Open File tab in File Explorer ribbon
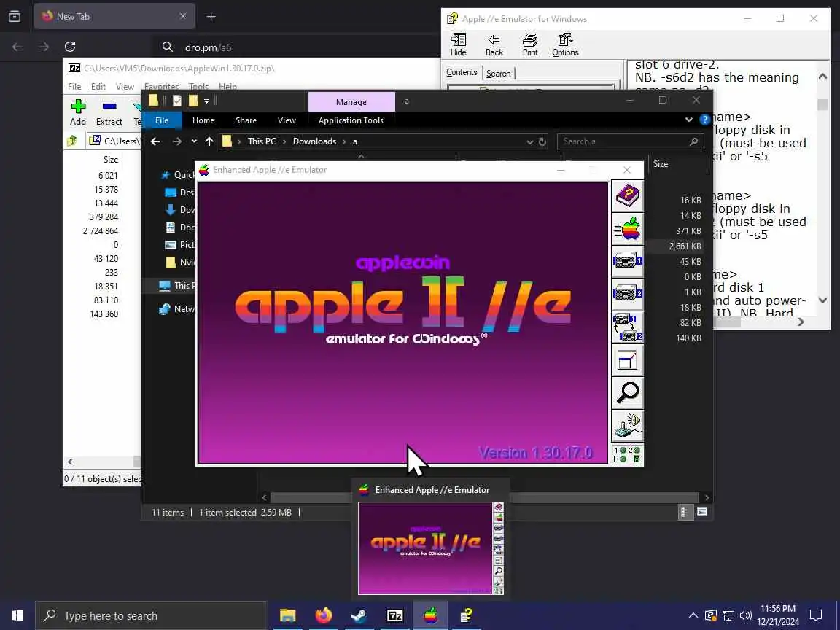Screen dimensions: 840x630 162,120
